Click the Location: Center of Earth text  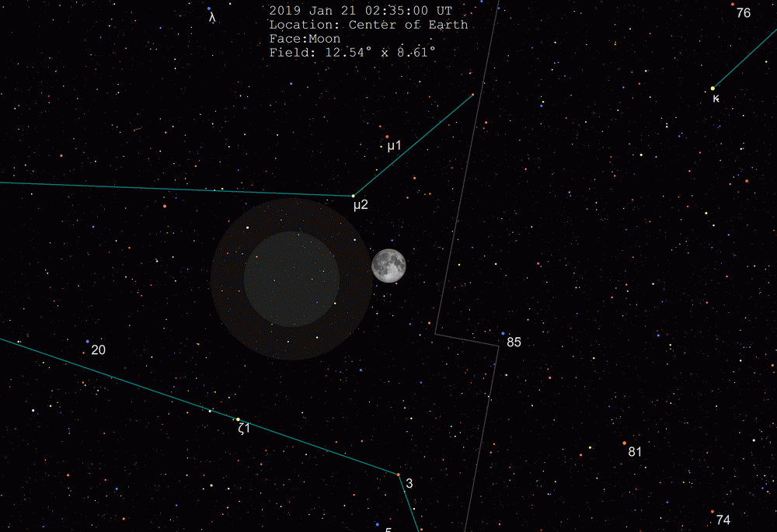[369, 25]
